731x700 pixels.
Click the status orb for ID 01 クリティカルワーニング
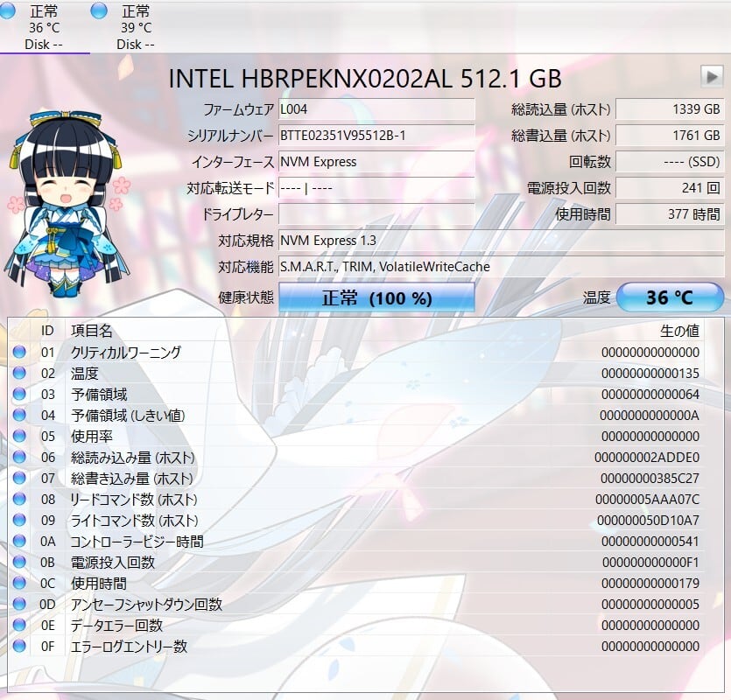pyautogui.click(x=19, y=353)
